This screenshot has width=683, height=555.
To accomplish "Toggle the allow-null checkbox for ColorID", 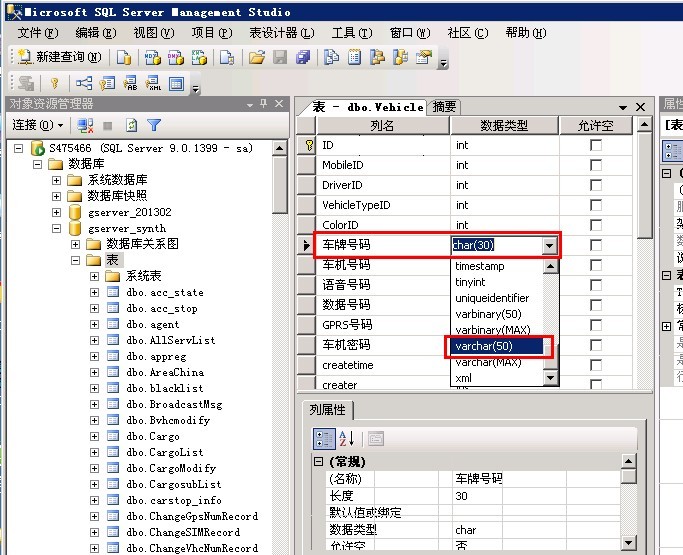I will (x=596, y=225).
